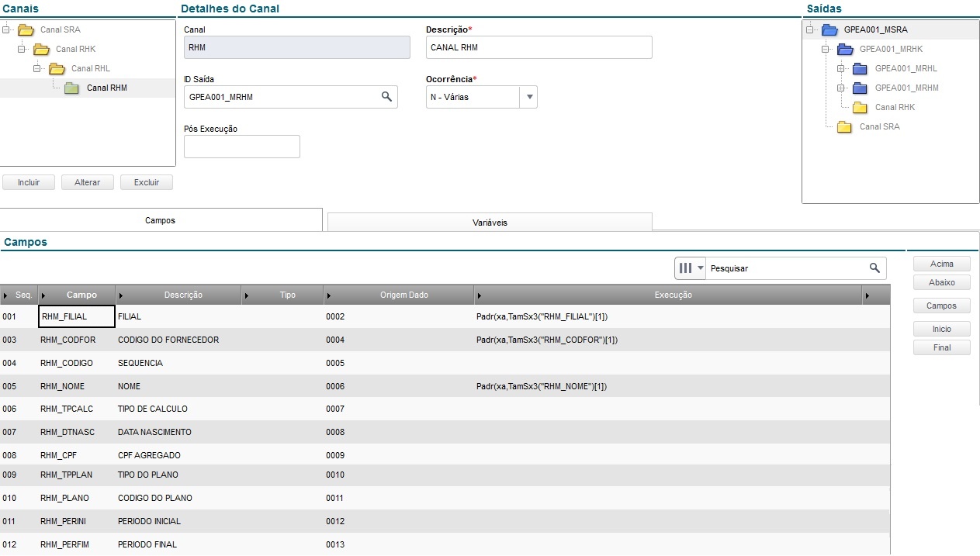Select the green Canal RHM folder icon

[72, 88]
